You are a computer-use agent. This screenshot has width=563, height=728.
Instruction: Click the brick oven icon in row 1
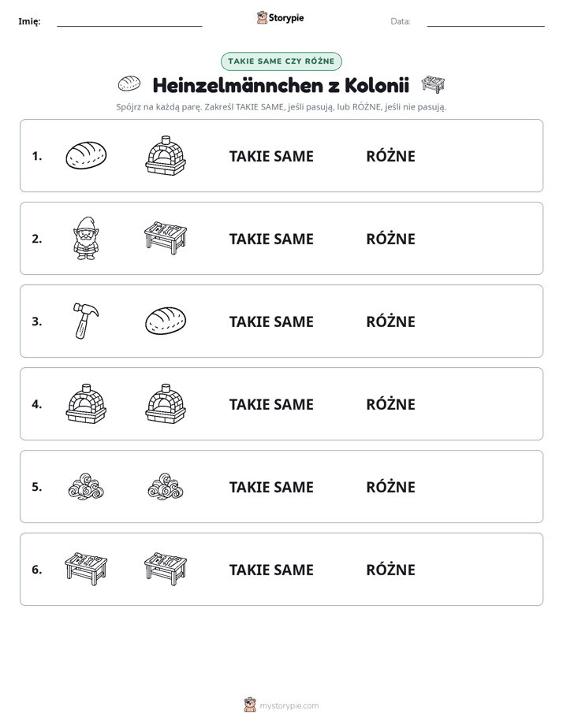[x=166, y=155]
